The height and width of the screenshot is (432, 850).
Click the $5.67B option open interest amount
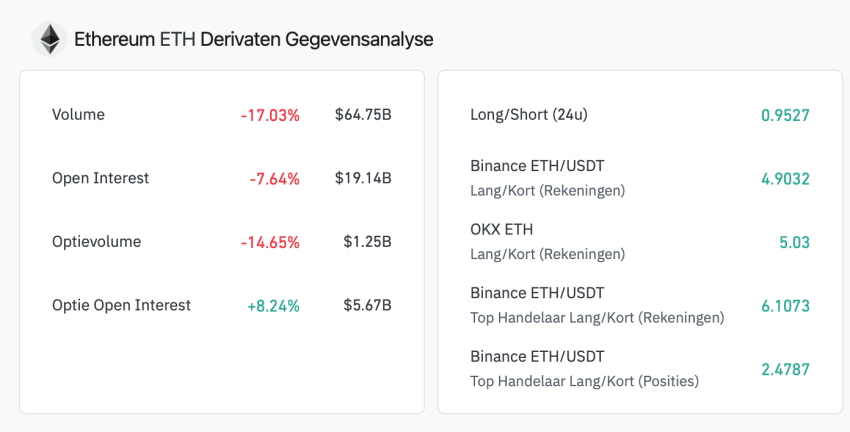tap(367, 305)
